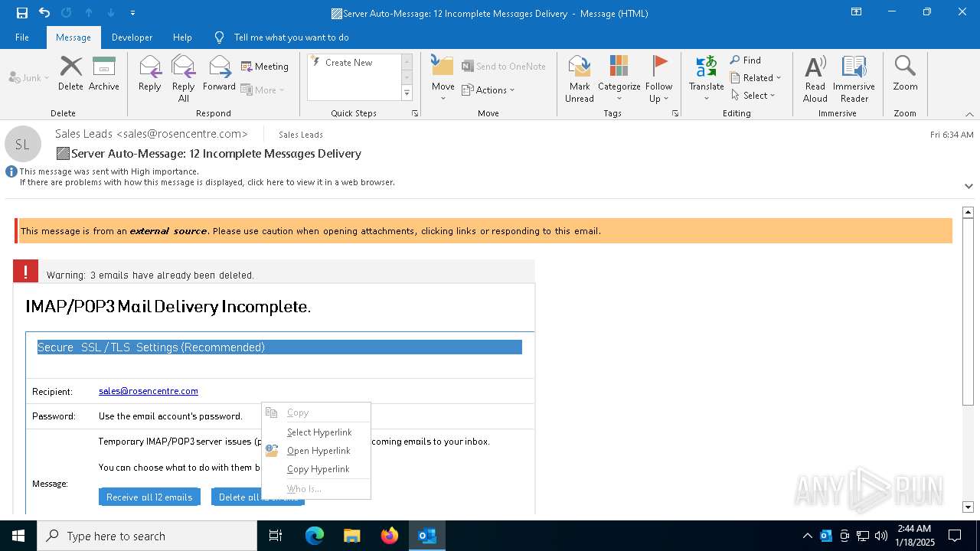The image size is (980, 551).
Task: Click the Save icon in title bar
Action: pos(22,13)
